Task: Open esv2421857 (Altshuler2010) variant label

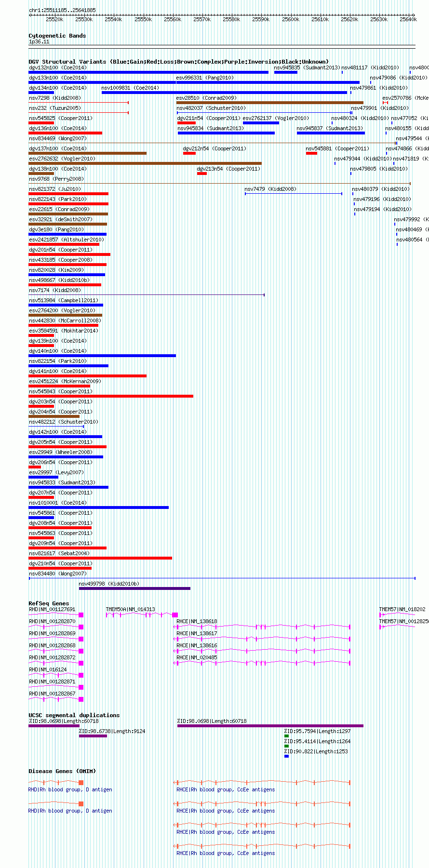Action: pyautogui.click(x=67, y=240)
